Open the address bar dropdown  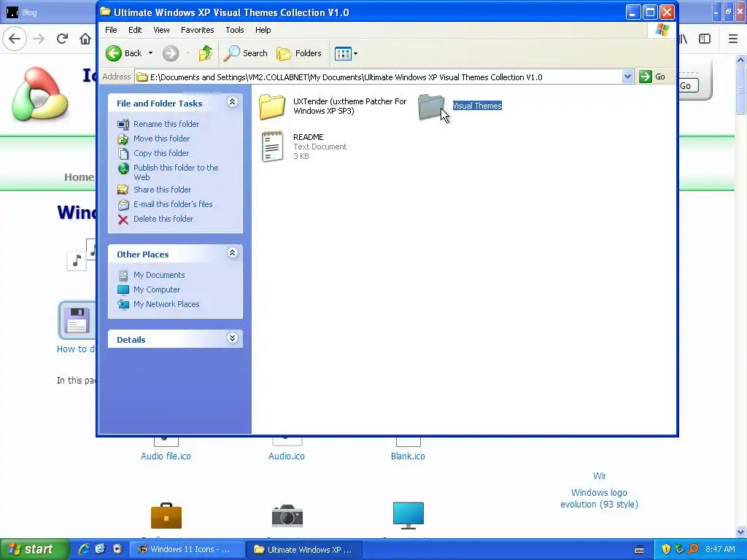pyautogui.click(x=627, y=76)
